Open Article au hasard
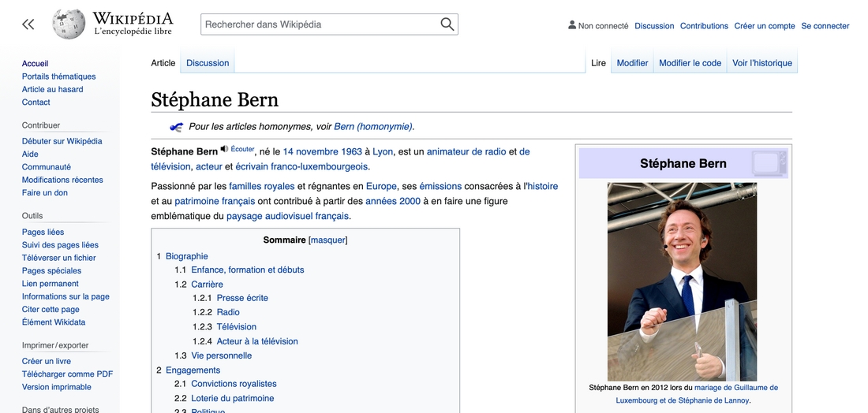This screenshot has width=868, height=413. coord(53,89)
